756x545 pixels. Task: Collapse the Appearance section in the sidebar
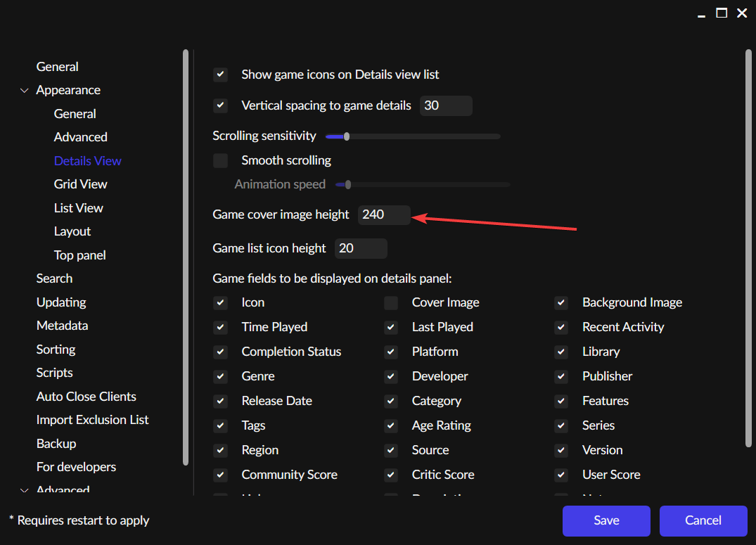click(x=25, y=90)
